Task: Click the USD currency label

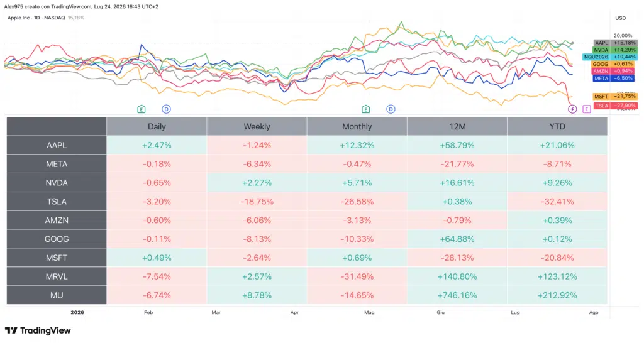Action: pyautogui.click(x=621, y=18)
